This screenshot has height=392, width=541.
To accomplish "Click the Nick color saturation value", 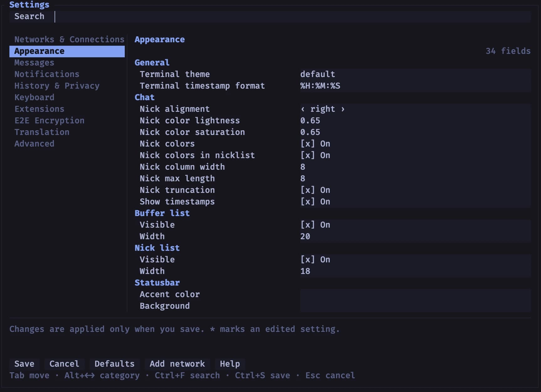I will coord(415,132).
